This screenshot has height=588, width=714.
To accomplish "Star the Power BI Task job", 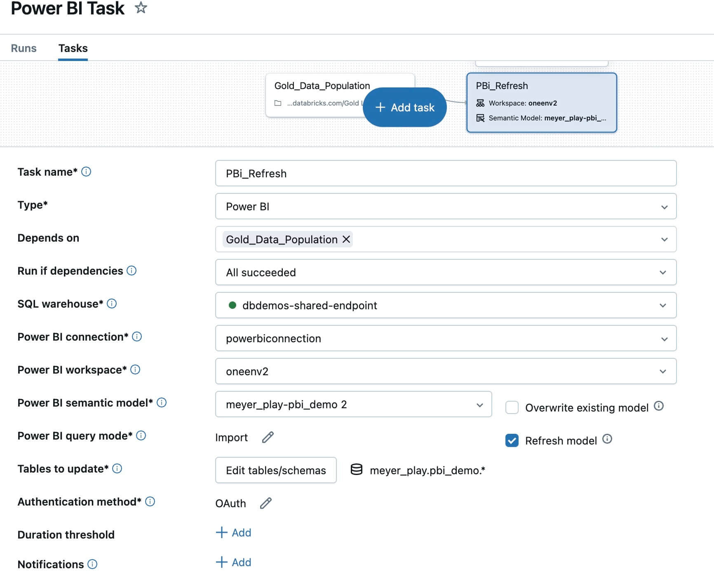I will coord(141,8).
